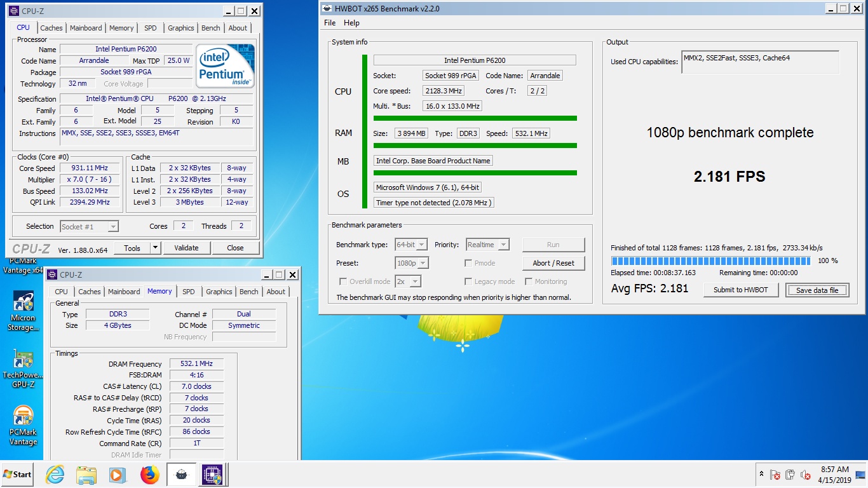Open the Priority Realtime dropdown

[487, 245]
